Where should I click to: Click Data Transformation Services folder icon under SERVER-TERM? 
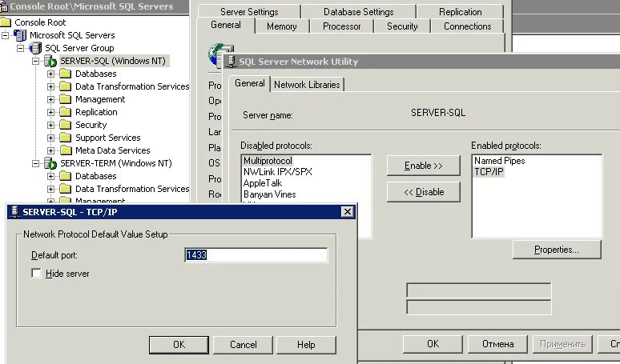65,189
